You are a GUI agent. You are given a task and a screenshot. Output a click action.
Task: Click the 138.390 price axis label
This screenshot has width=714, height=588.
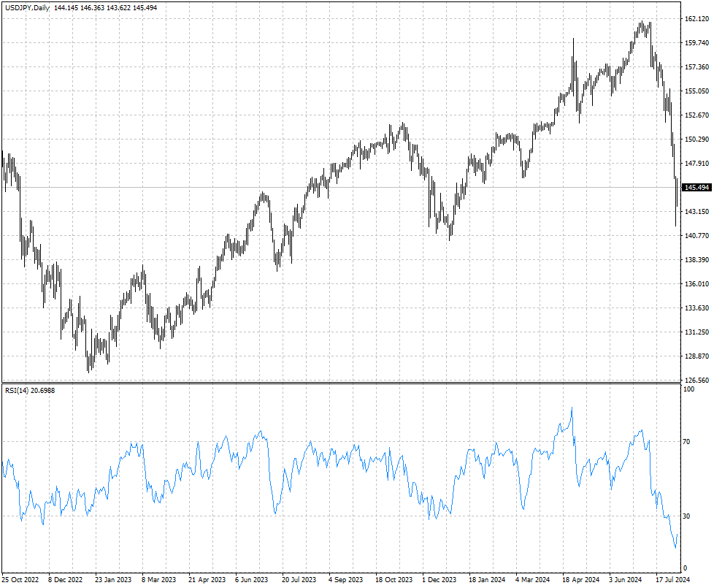point(696,260)
